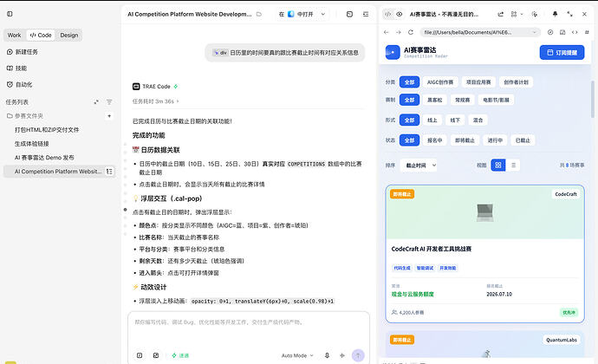Toggle the left sidebar panel icon
The height and width of the screenshot is (364, 598).
[10, 14]
